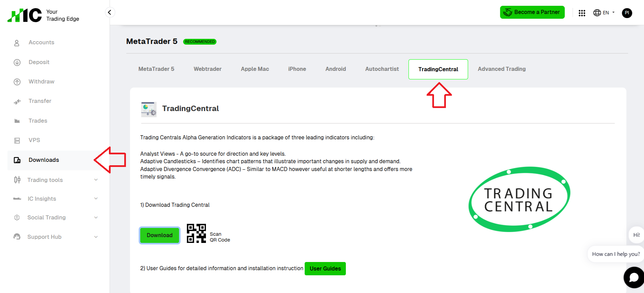Screen dimensions: 644x293
Task: Expand the Trading tools chevron
Action: [x=96, y=180]
